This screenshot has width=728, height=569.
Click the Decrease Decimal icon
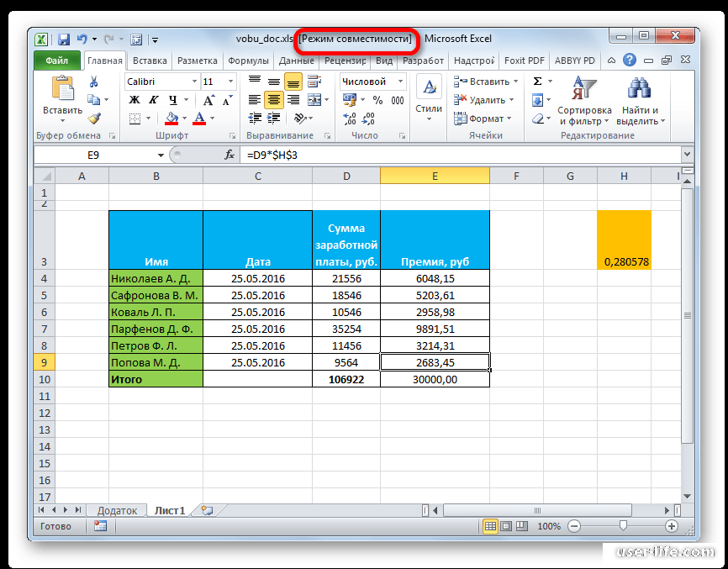(368, 119)
